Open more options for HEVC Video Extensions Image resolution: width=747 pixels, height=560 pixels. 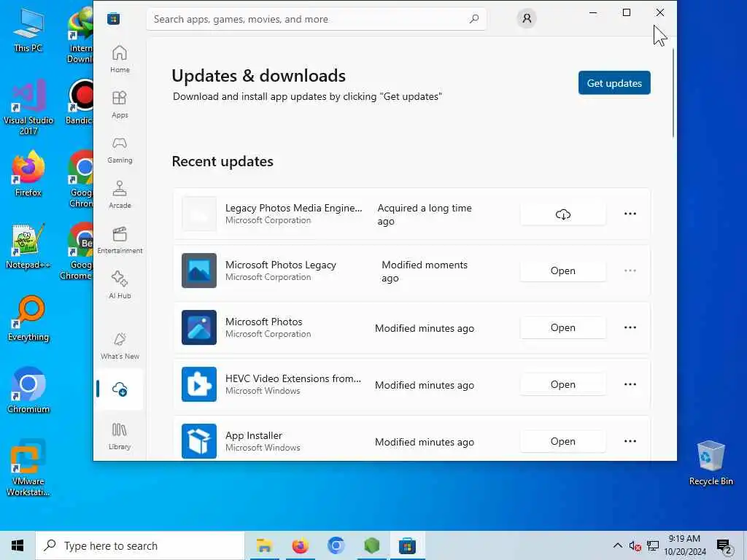coord(630,384)
